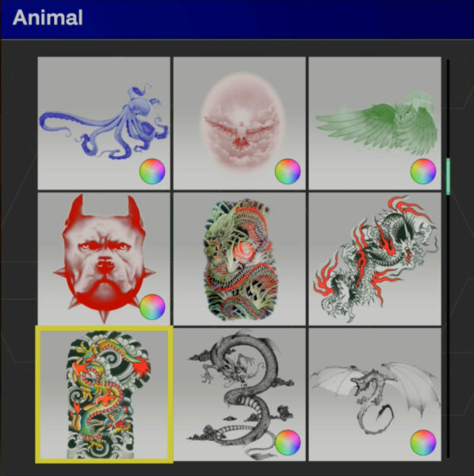Click the scrollbar track above the handle
Viewport: 474px width, 476px height.
tap(448, 109)
